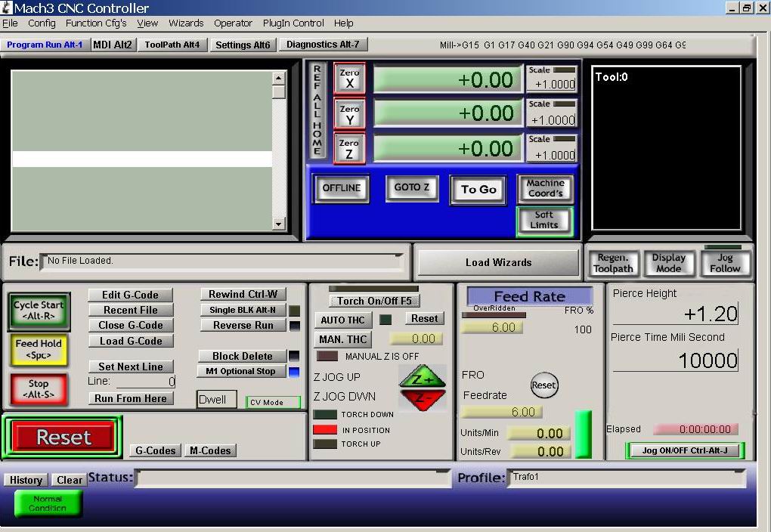Viewport: 771px width, 532px height.
Task: Click the REF ALL HOME vertical button
Action: (x=317, y=110)
